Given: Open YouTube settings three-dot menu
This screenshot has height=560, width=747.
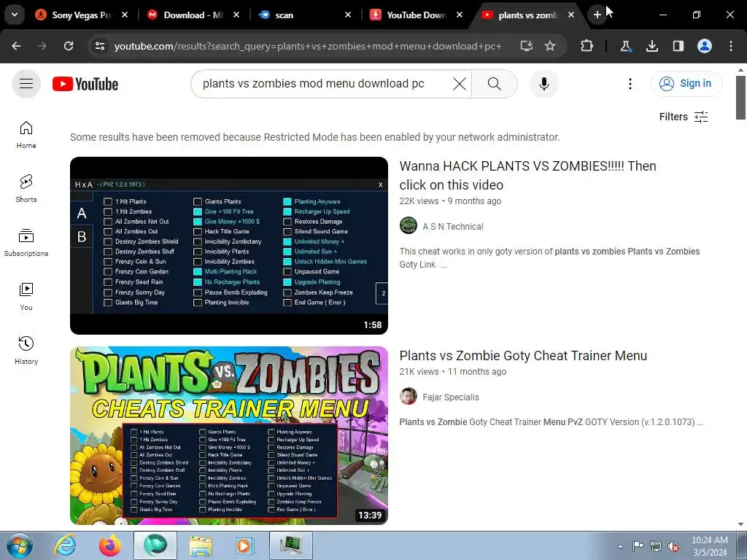Looking at the screenshot, I should [630, 84].
